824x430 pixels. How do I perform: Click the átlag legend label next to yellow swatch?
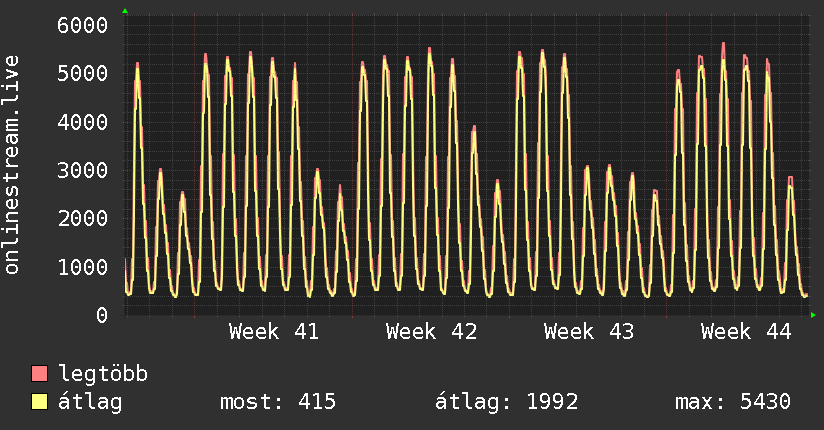pos(90,402)
